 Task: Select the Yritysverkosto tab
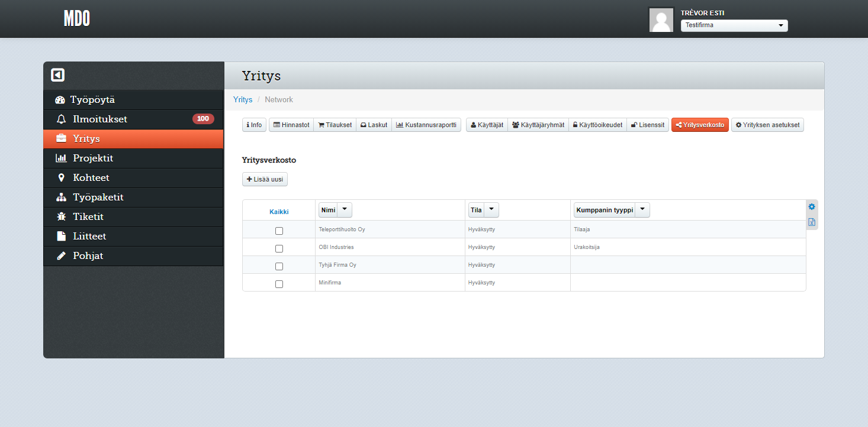tap(700, 125)
